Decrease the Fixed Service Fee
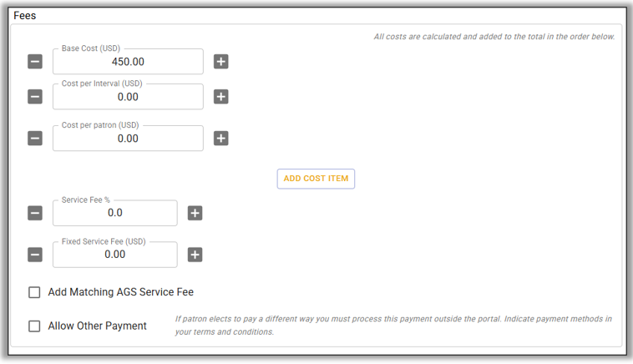 point(35,255)
